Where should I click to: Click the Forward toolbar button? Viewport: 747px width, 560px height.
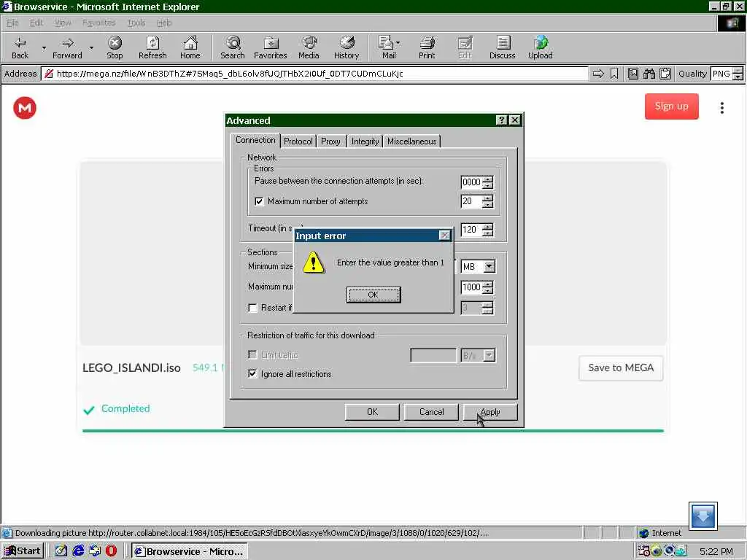pyautogui.click(x=67, y=47)
